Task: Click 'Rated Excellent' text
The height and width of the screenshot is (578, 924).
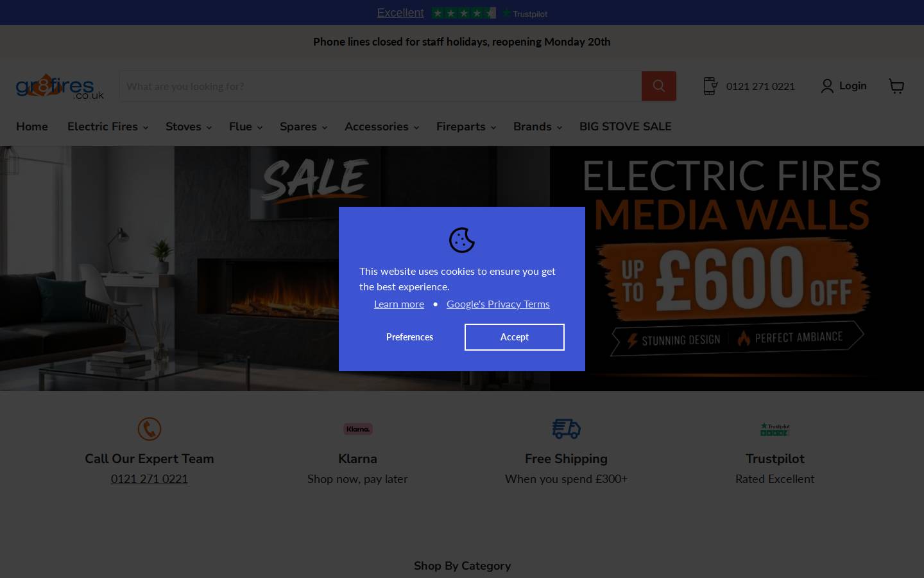Action: click(x=775, y=479)
